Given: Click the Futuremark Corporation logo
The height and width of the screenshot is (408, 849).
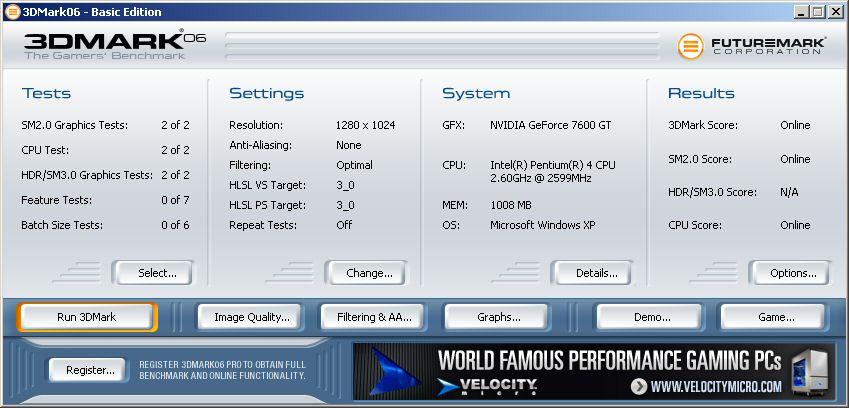Looking at the screenshot, I should coord(752,46).
